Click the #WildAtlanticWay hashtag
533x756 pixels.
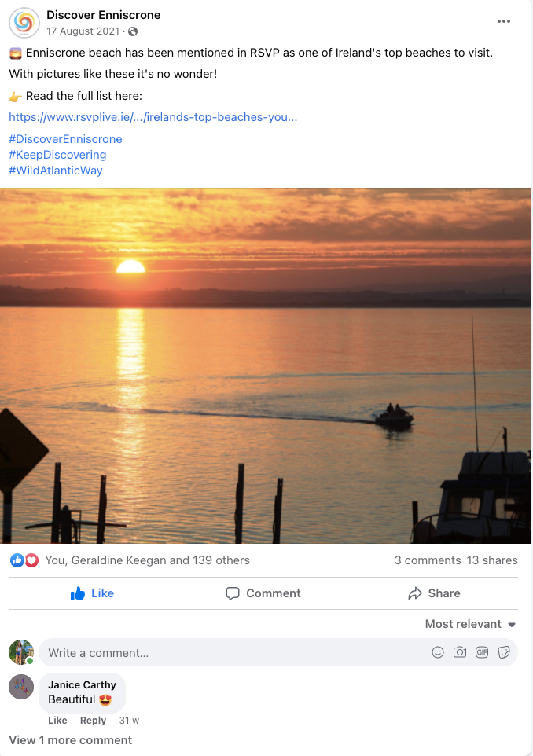tap(56, 171)
